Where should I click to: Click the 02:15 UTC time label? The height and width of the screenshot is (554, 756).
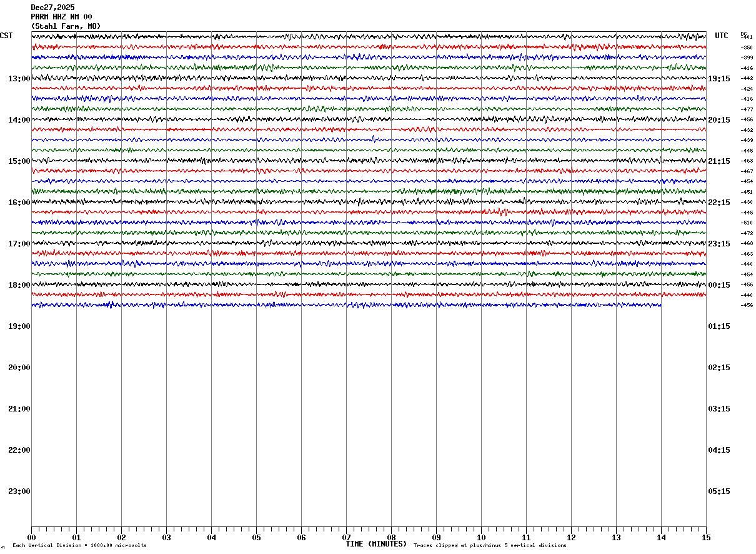coord(719,367)
